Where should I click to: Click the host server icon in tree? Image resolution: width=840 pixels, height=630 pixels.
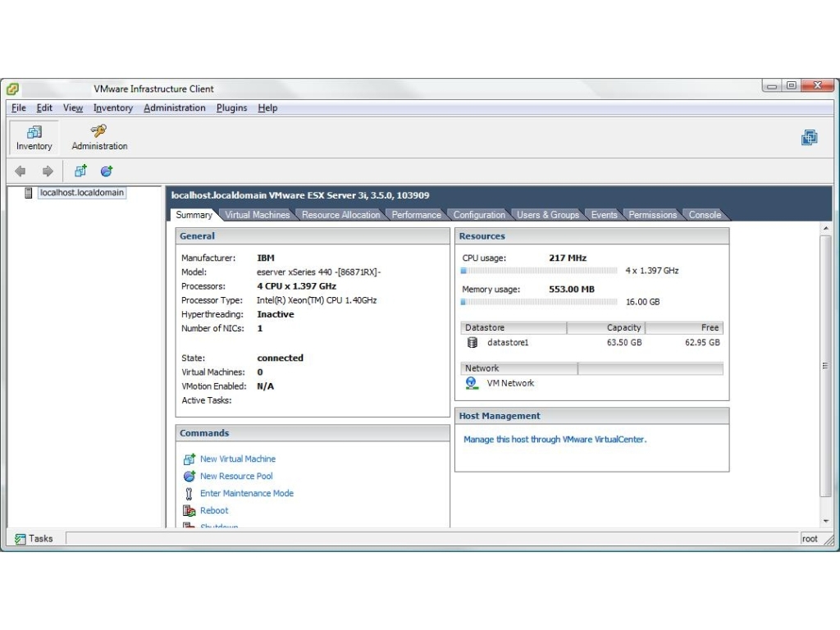(x=29, y=193)
